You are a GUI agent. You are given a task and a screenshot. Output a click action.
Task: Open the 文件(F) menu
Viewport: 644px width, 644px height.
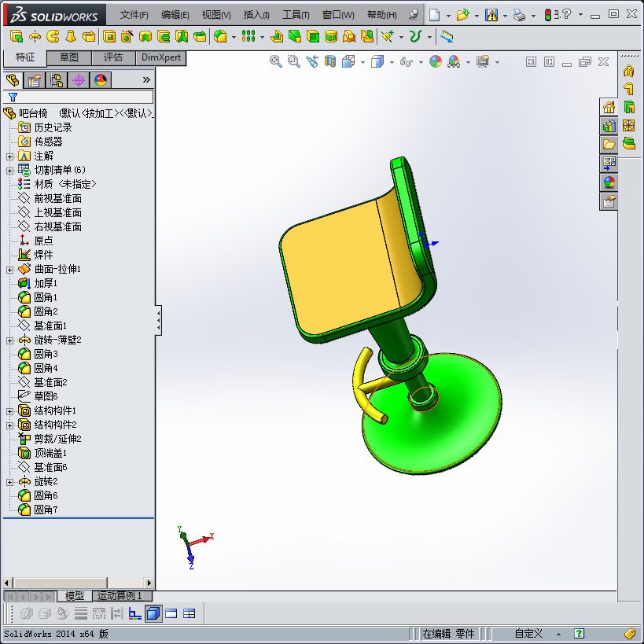[x=134, y=15]
